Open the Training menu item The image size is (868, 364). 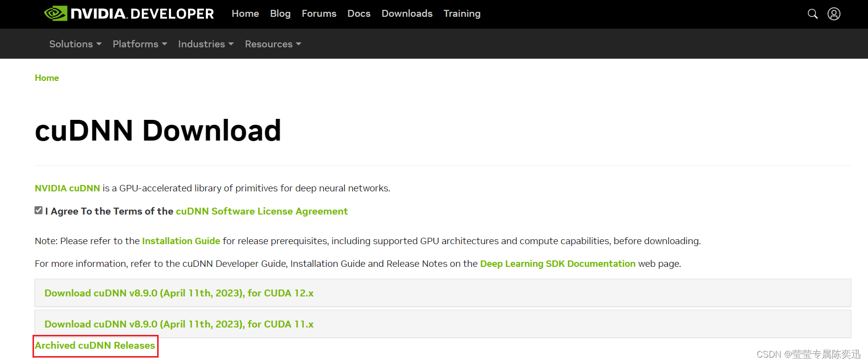[x=462, y=14]
